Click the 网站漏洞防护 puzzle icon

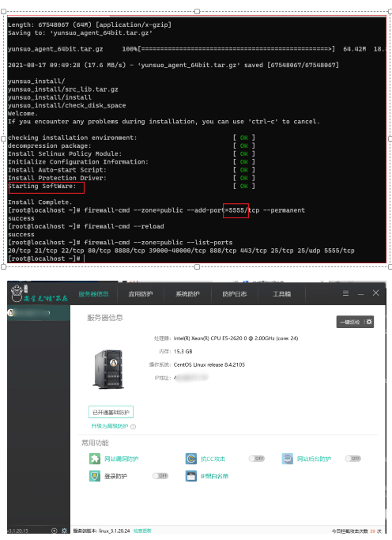95,459
